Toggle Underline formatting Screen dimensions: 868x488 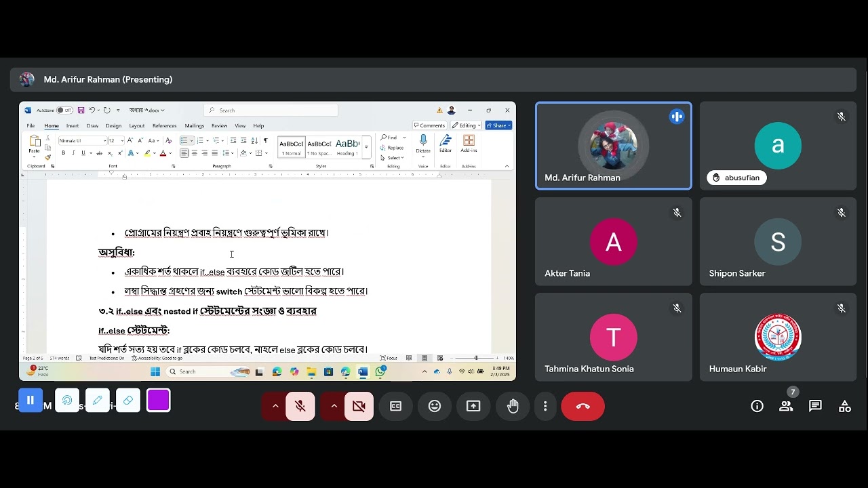click(x=83, y=153)
